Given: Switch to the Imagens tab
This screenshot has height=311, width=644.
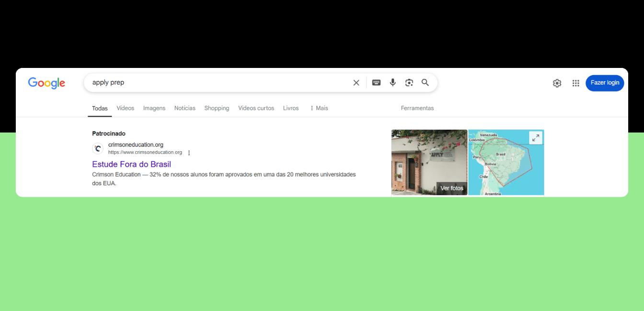Looking at the screenshot, I should pyautogui.click(x=154, y=108).
